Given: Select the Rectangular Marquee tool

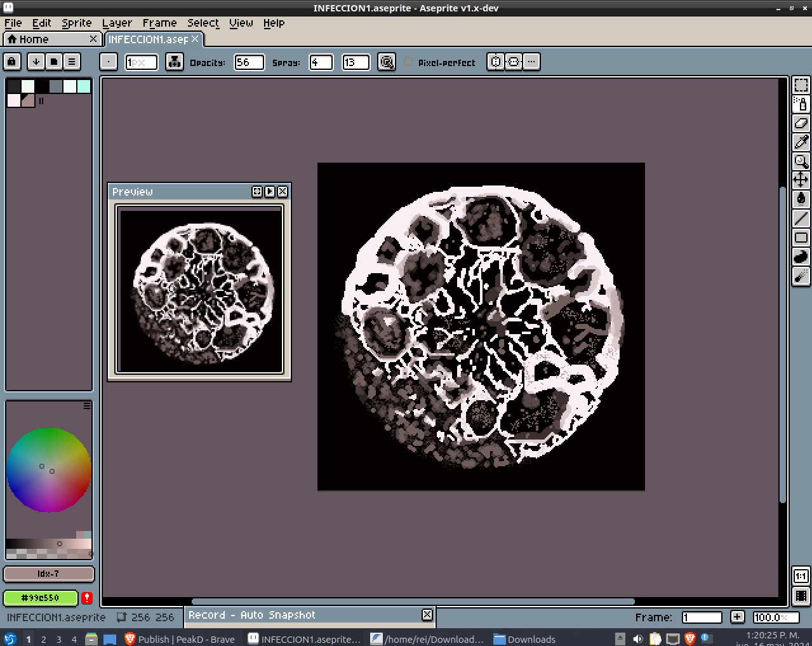Looking at the screenshot, I should pos(801,85).
